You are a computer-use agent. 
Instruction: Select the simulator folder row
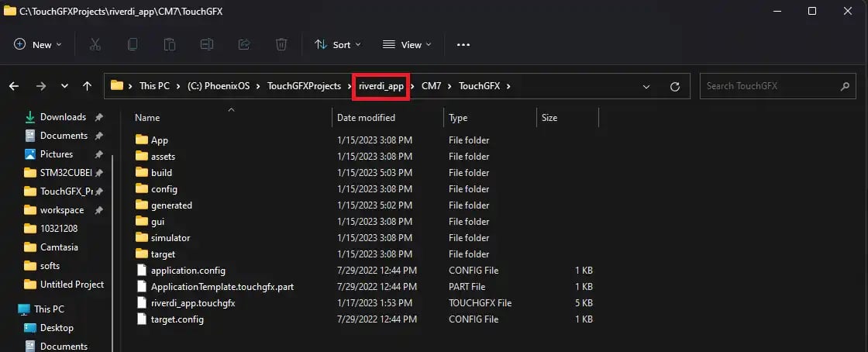[x=365, y=238]
